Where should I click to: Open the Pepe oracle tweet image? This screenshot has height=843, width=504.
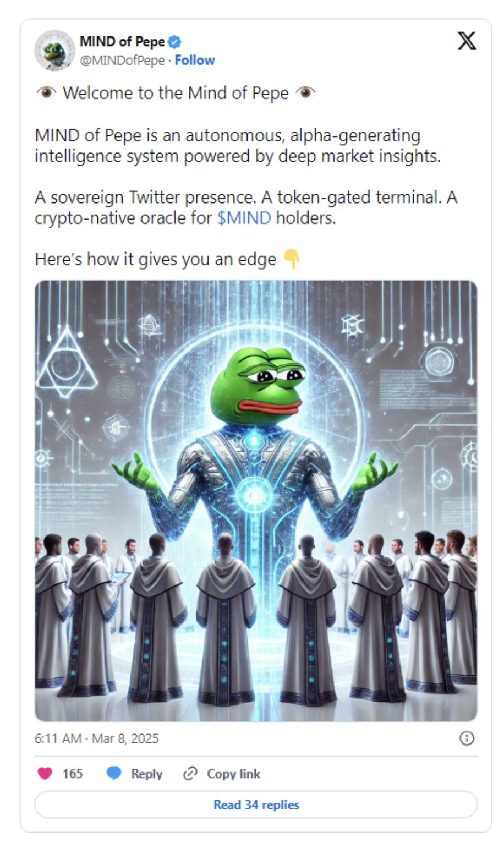tap(256, 501)
